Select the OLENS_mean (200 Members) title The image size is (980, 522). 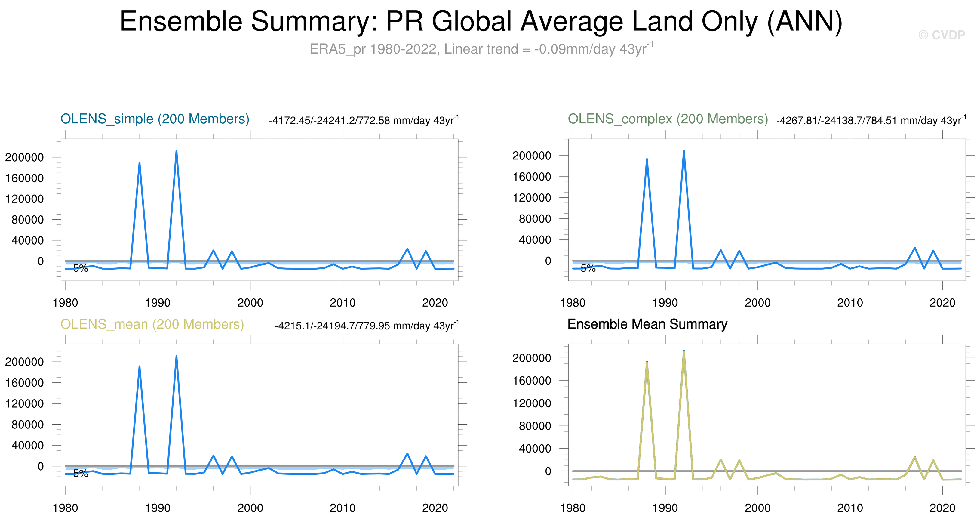click(x=152, y=324)
